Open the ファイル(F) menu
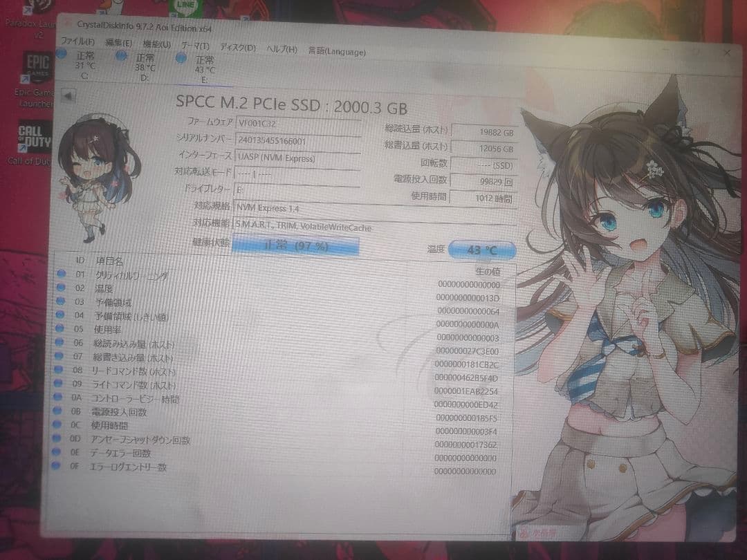The image size is (747, 560). (x=77, y=41)
